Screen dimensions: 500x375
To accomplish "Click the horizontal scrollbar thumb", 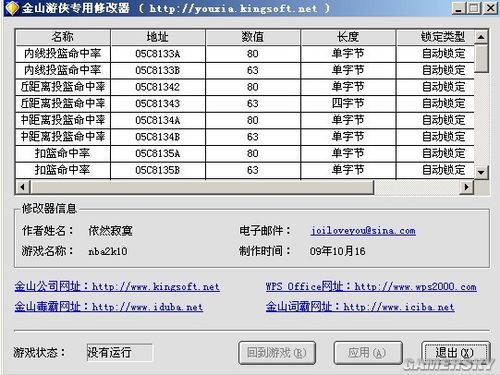I will 202,187.
